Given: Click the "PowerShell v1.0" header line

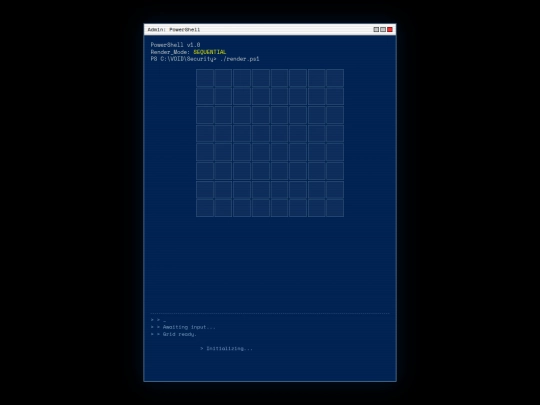Looking at the screenshot, I should tap(175, 45).
